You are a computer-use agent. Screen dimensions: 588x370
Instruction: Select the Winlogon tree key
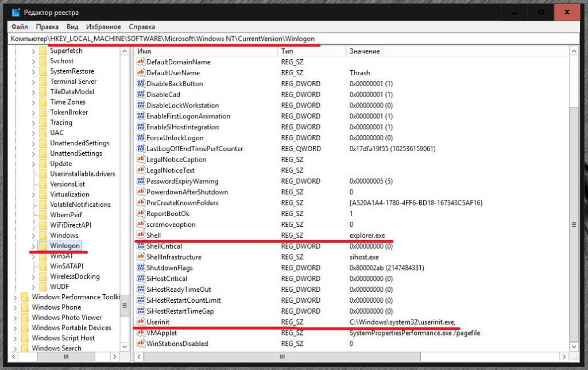point(65,245)
